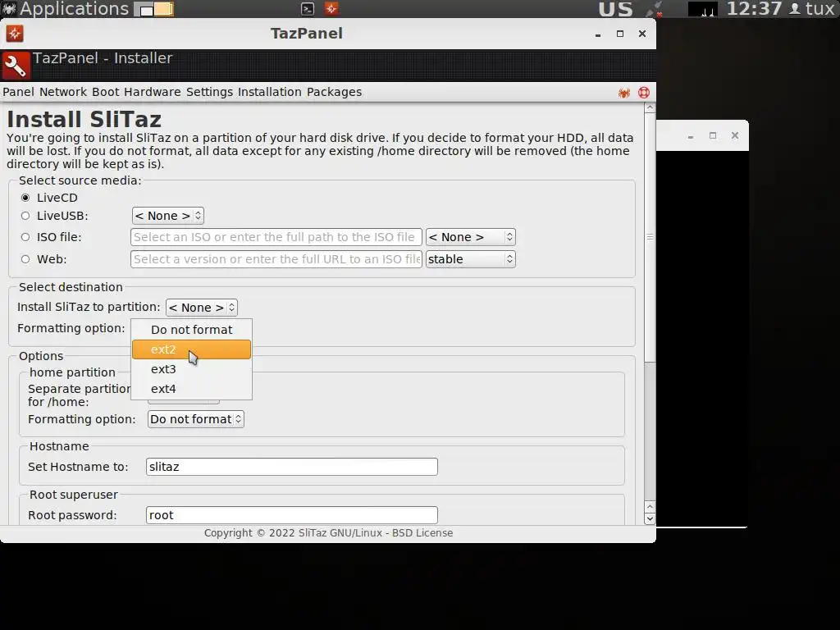Minimize the background terminal window
The image size is (840, 630).
click(x=691, y=137)
